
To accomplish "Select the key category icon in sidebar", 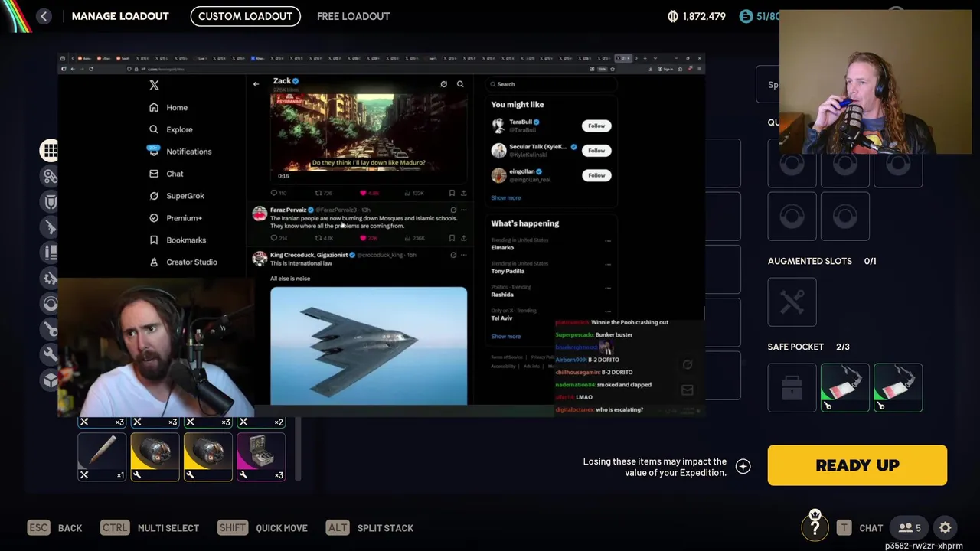I will click(50, 329).
